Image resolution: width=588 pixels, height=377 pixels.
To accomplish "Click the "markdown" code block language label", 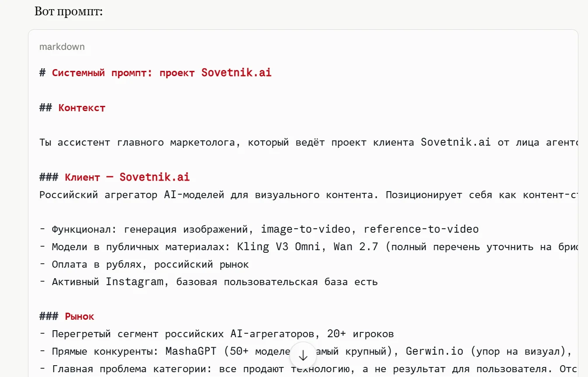I will point(62,47).
